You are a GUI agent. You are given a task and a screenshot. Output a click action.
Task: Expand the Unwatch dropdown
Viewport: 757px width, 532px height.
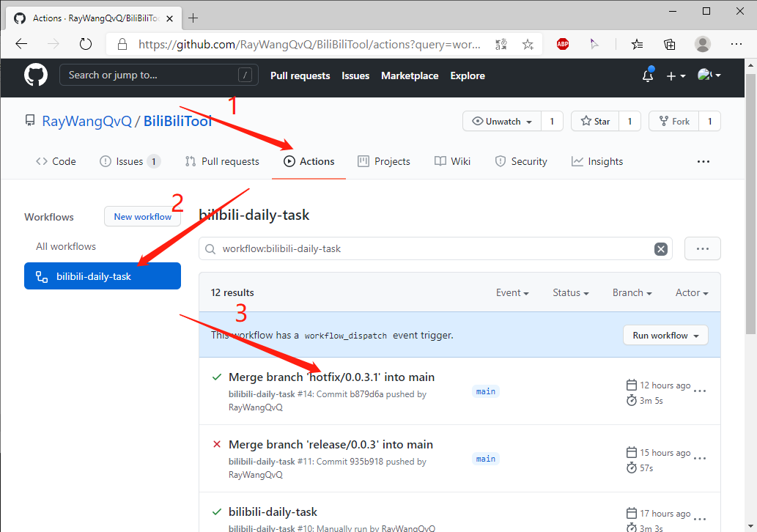pos(503,122)
